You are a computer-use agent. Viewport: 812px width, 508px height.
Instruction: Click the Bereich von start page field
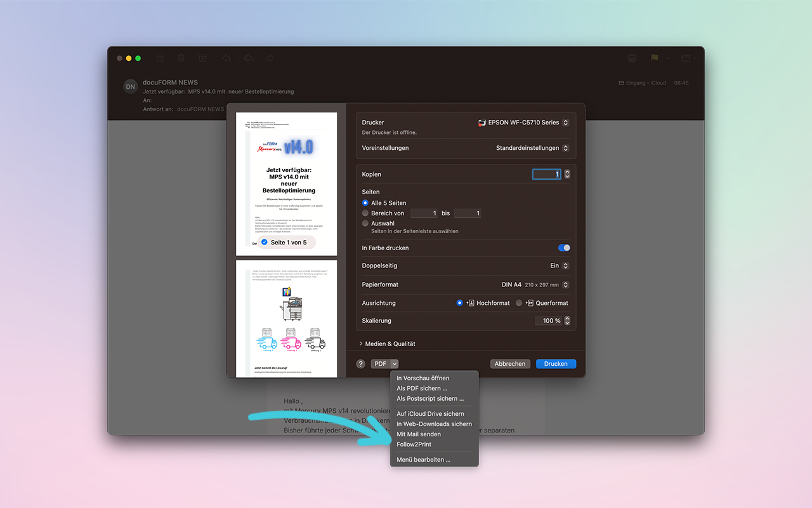424,213
